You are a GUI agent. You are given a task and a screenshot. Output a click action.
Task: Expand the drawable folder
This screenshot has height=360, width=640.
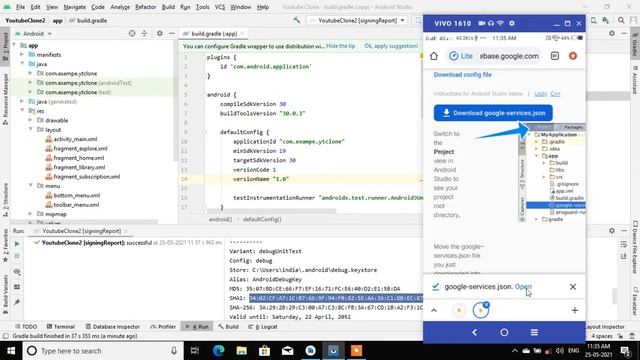coord(30,120)
